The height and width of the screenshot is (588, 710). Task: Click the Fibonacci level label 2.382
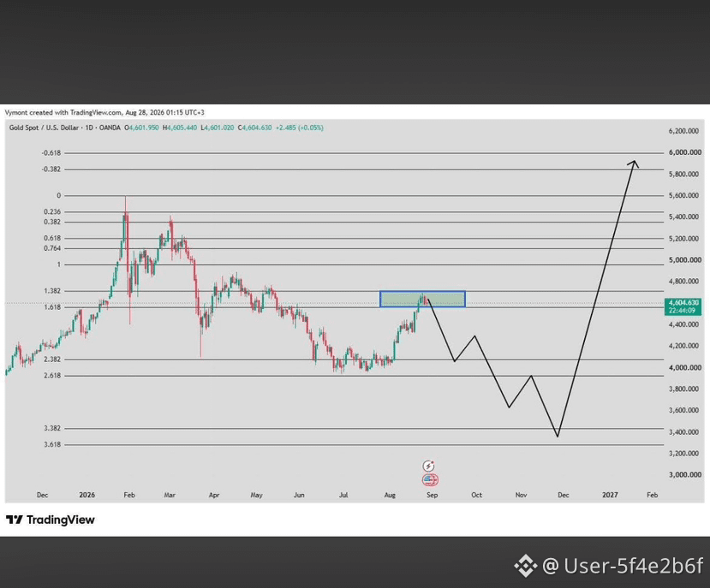coord(52,359)
